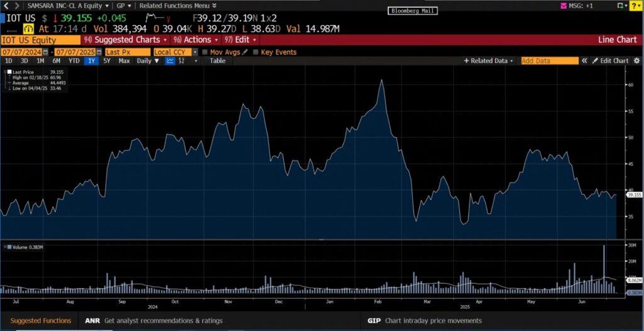Collapse the price legend tree expander
This screenshot has width=644, height=331.
pos(4,72)
